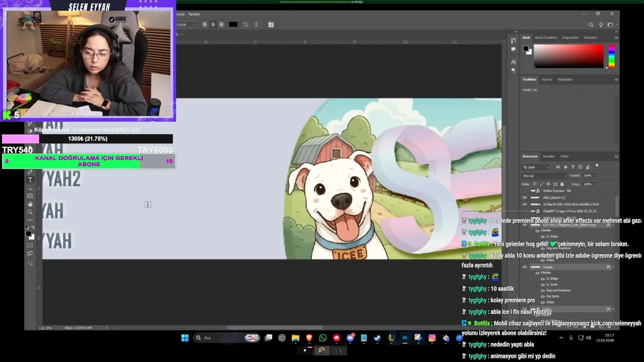Click the text color swatch in options bar
This screenshot has height=362, width=644.
click(x=233, y=25)
